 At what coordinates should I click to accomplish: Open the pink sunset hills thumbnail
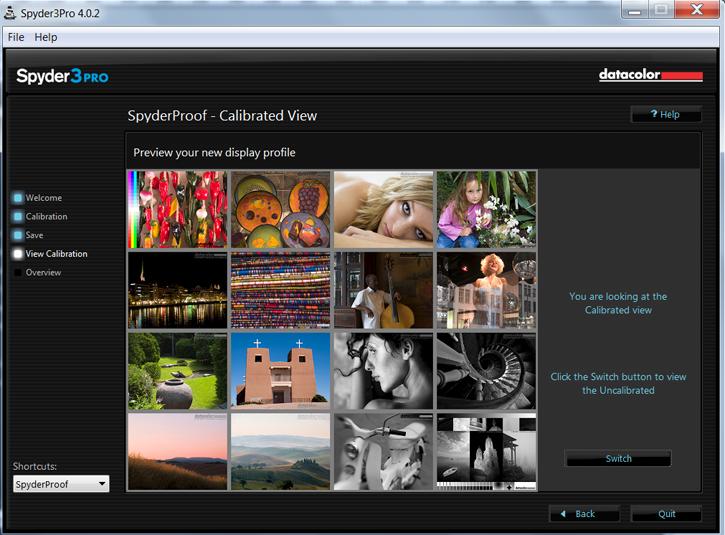click(178, 452)
